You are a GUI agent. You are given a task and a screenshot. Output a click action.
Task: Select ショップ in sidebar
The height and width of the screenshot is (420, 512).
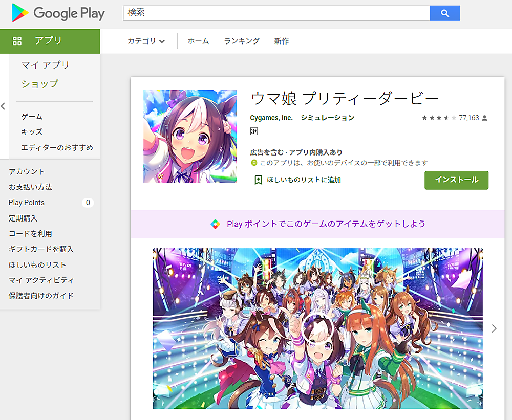(40, 84)
